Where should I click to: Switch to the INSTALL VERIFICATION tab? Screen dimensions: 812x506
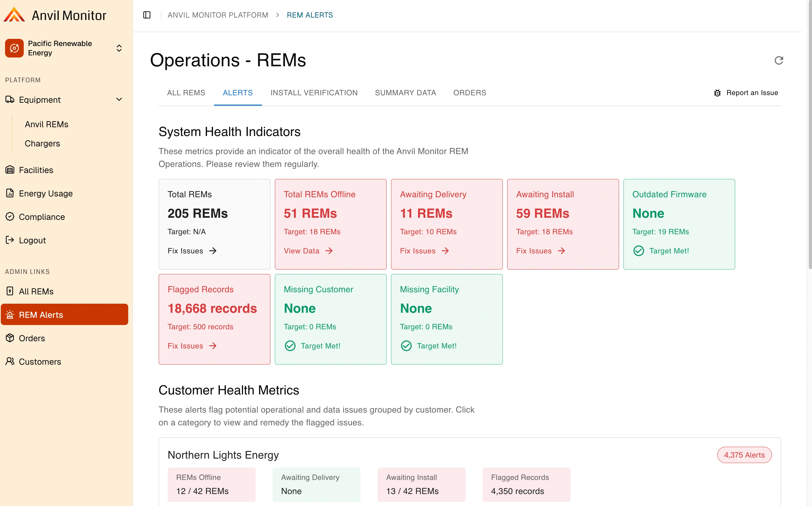[314, 93]
